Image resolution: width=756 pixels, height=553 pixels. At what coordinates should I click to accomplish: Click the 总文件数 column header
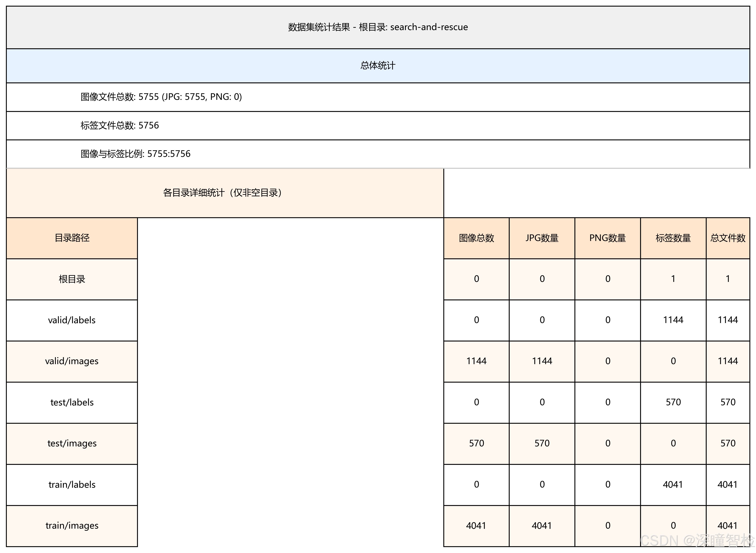(728, 238)
